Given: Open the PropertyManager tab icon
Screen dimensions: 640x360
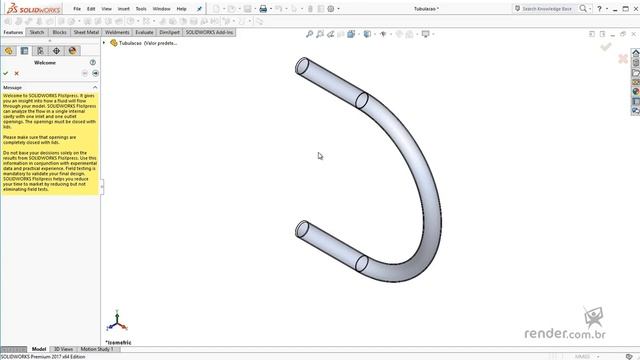Looking at the screenshot, I should (x=24, y=51).
